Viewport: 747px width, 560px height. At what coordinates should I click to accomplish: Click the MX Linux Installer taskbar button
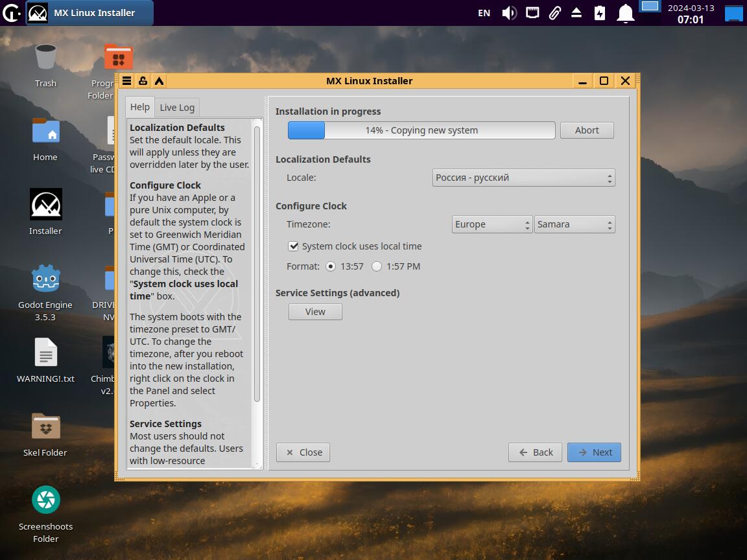pyautogui.click(x=89, y=13)
